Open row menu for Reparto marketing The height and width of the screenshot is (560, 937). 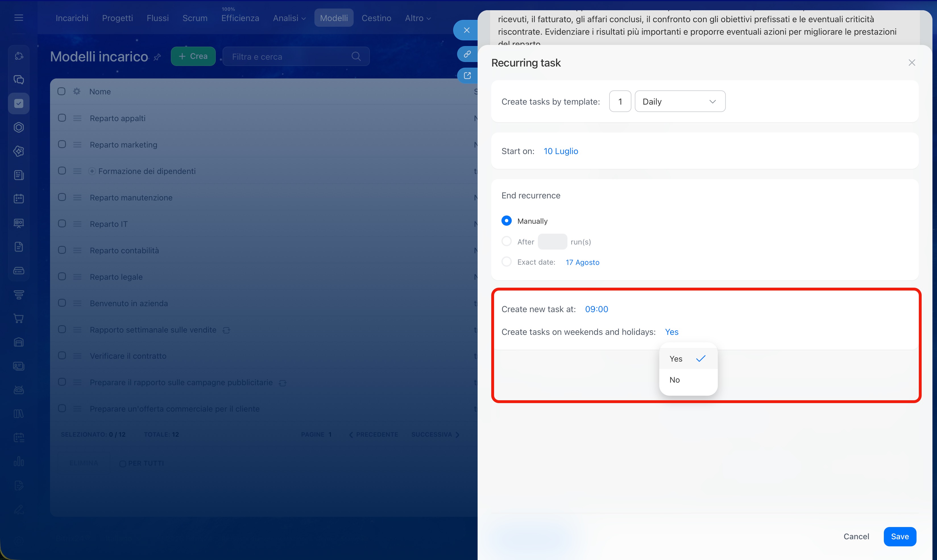[77, 144]
